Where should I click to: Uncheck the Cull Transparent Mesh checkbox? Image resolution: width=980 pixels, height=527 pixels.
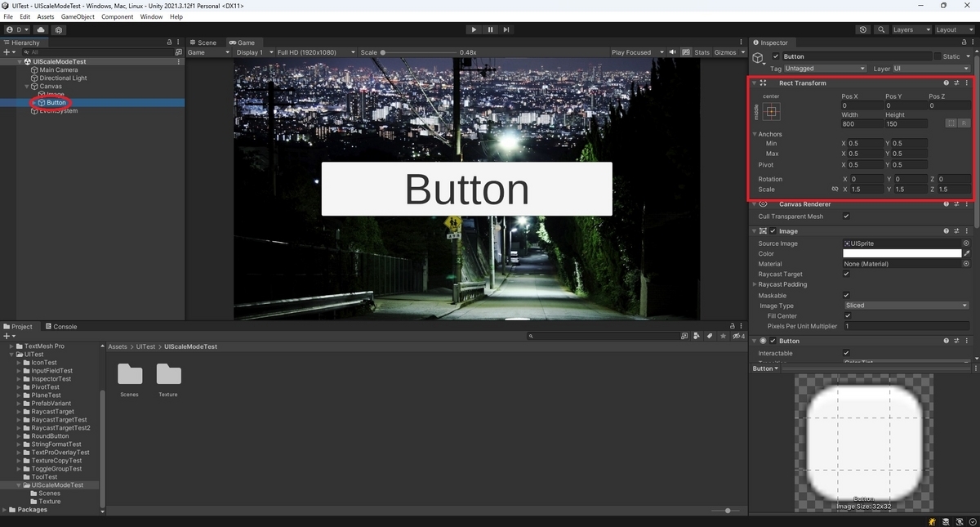click(x=846, y=217)
